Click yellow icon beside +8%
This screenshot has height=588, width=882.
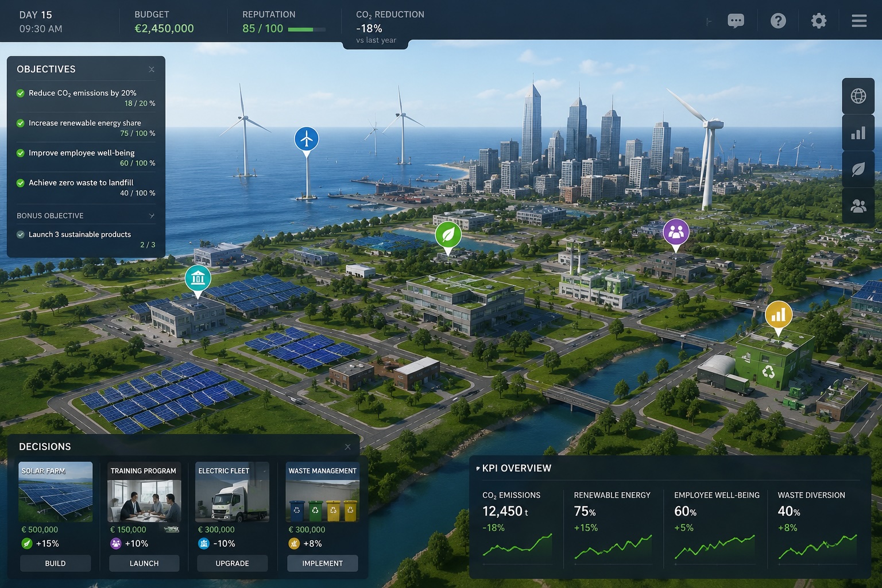(294, 543)
